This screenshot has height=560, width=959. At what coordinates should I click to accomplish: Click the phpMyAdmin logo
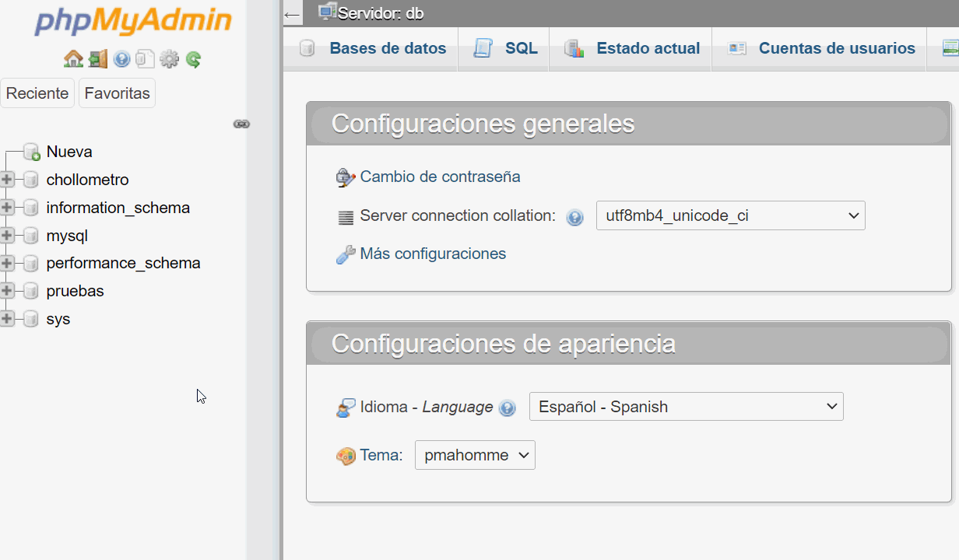133,22
